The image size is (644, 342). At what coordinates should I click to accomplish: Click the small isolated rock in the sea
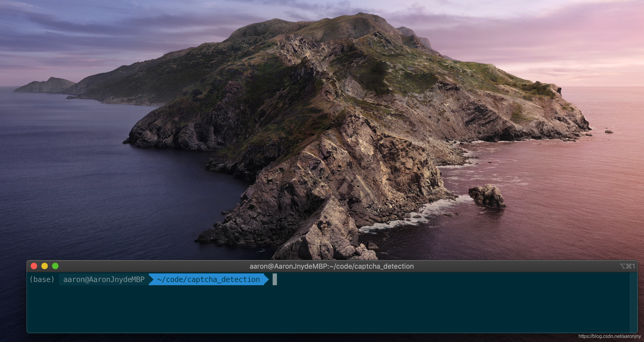[487, 195]
